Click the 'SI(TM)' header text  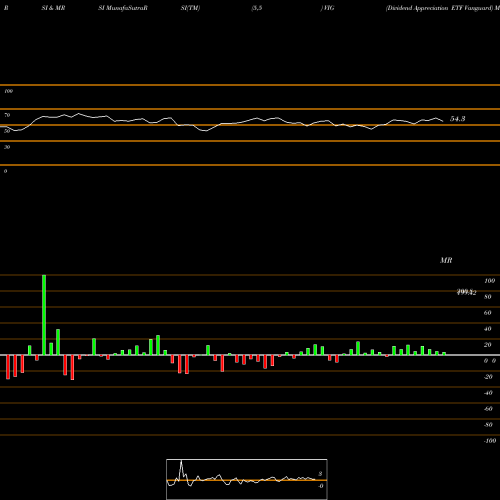tap(190, 8)
